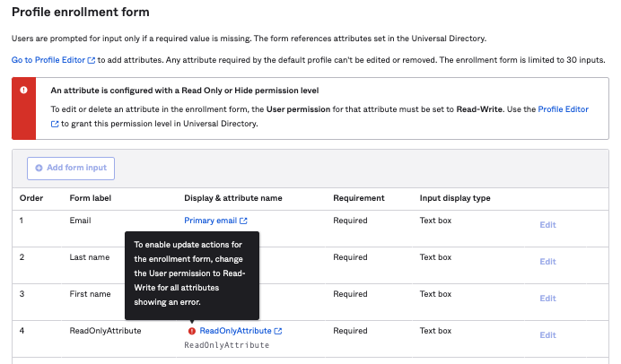
Task: Click 'Text box' in the Email row
Action: [x=435, y=221]
